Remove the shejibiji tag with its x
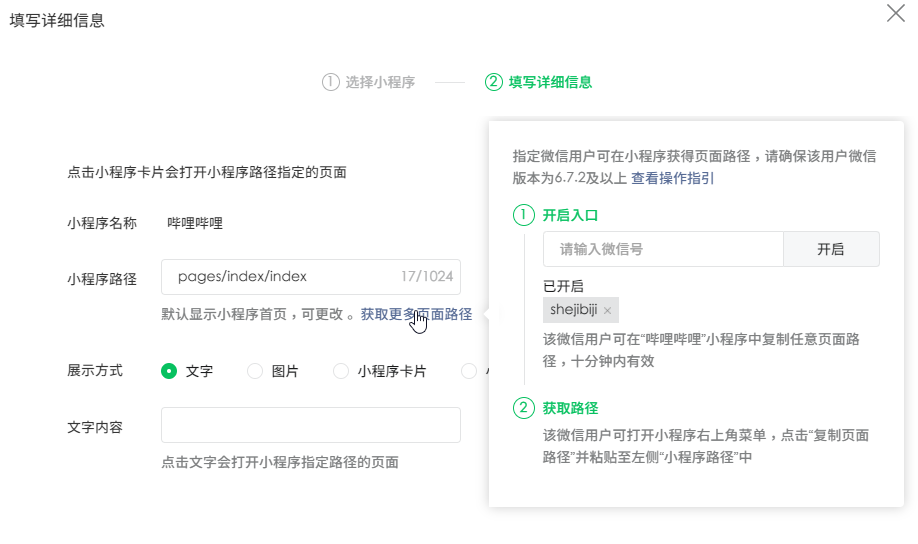Image resolution: width=918 pixels, height=544 pixels. [607, 311]
